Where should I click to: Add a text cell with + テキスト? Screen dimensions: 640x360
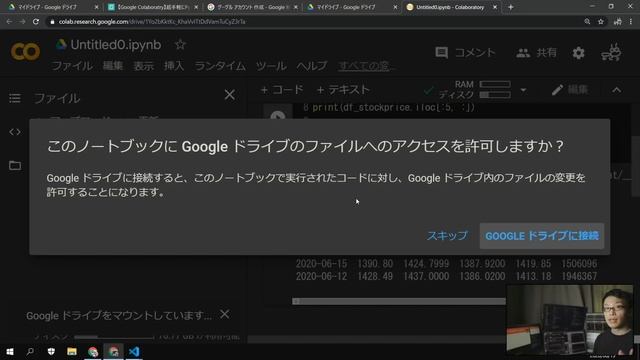[343, 90]
